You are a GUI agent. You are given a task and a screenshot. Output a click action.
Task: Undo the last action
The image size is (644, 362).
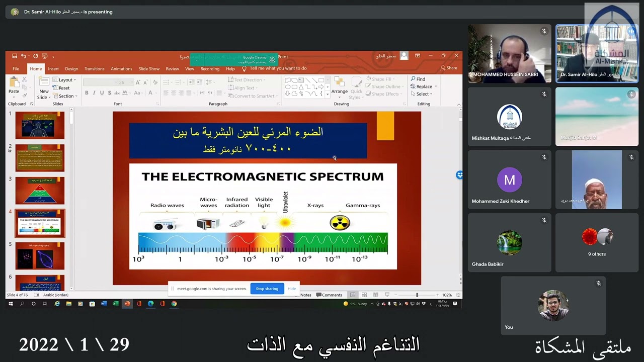[24, 56]
